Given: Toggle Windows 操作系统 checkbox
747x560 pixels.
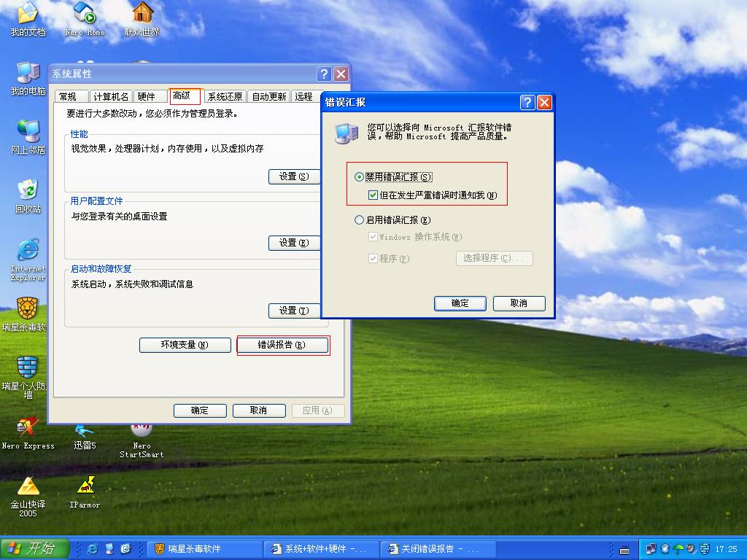Looking at the screenshot, I should click(415, 237).
